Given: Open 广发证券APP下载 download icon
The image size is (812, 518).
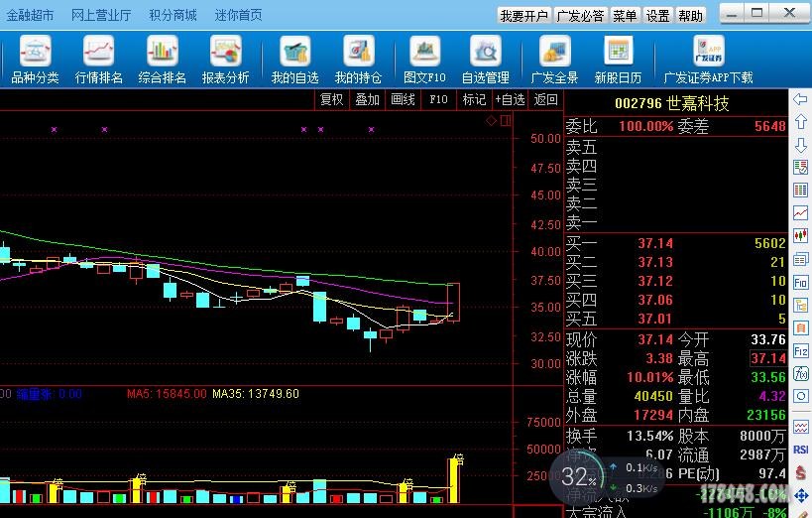Looking at the screenshot, I should point(709,60).
